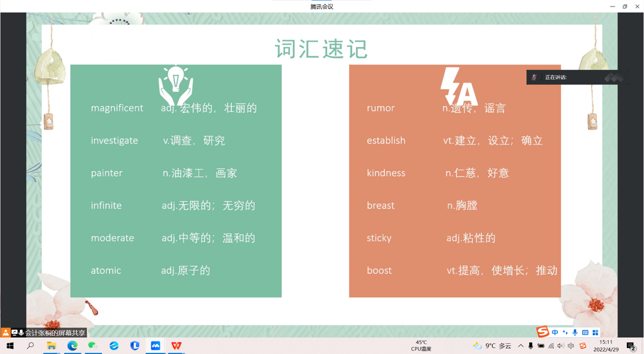The width and height of the screenshot is (644, 354).
Task: Open the Windows Start menu
Action: coord(10,346)
